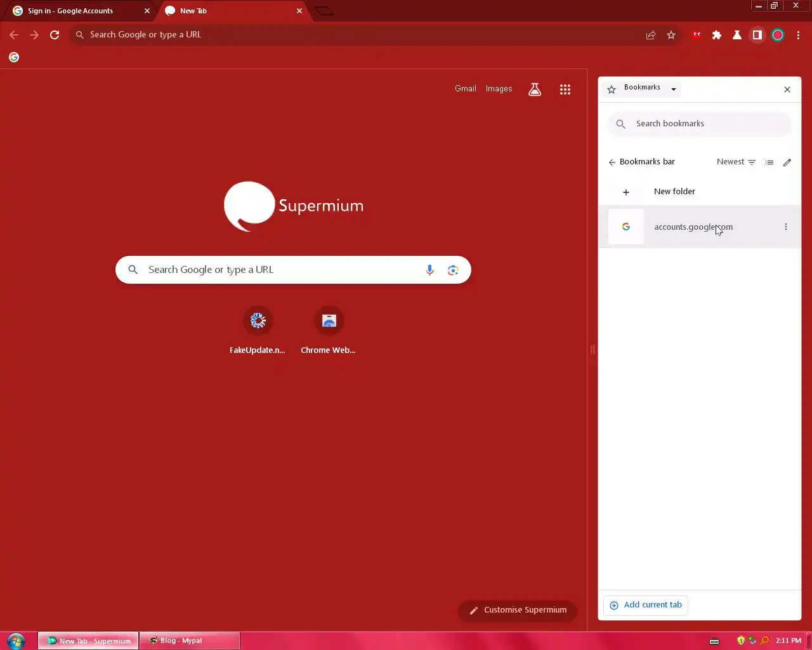This screenshot has width=812, height=650.
Task: Click the Search bookmarks field
Action: click(700, 124)
